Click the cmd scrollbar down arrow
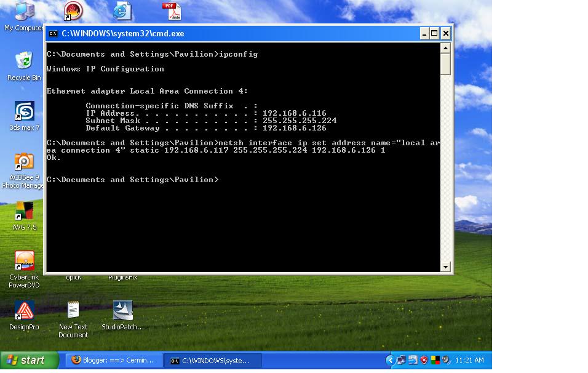The image size is (588, 373). point(445,267)
